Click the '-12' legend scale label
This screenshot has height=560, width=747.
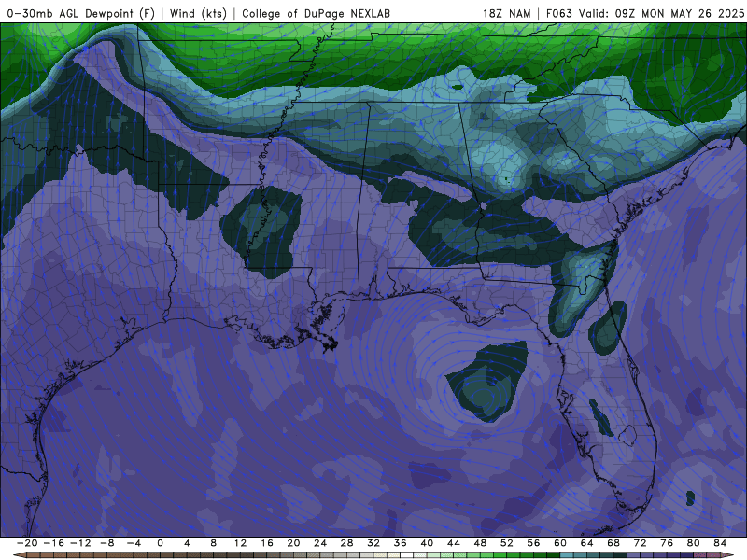click(80, 543)
